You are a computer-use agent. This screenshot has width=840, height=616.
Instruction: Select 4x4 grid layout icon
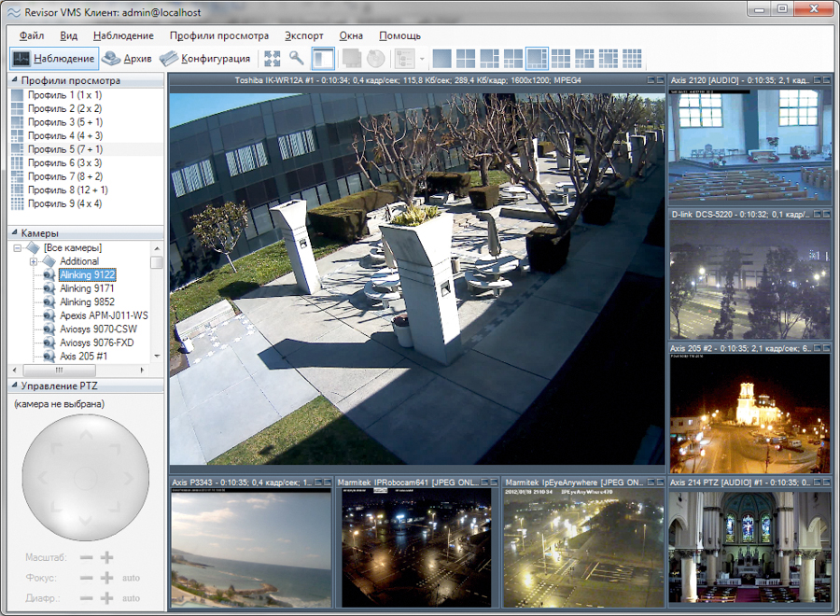point(632,59)
